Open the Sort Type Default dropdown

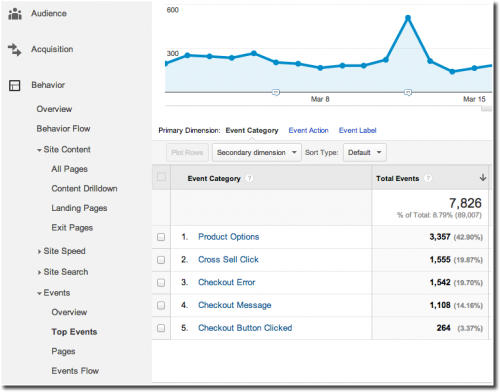(365, 152)
